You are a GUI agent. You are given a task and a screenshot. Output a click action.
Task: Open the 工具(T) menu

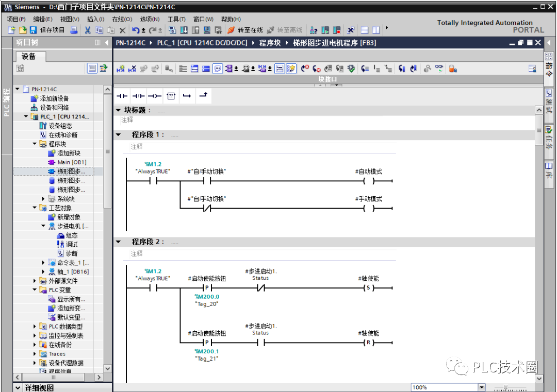click(176, 19)
